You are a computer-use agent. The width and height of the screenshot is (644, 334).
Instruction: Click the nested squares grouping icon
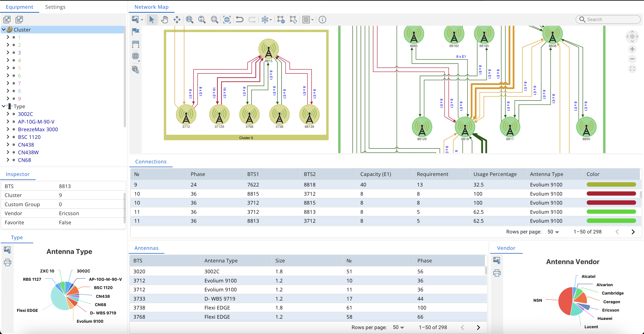coord(306,19)
